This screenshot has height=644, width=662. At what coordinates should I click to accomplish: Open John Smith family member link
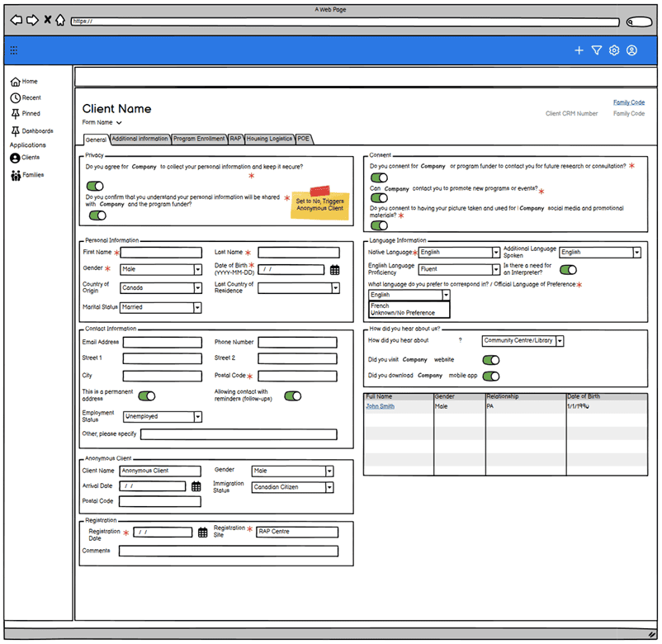pyautogui.click(x=380, y=406)
